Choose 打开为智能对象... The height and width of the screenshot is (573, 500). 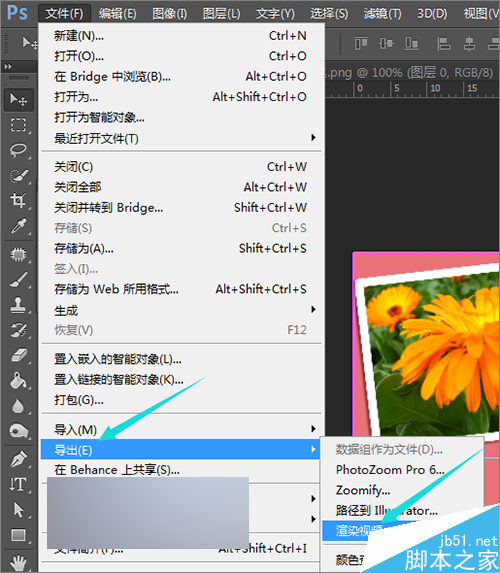[x=181, y=118]
